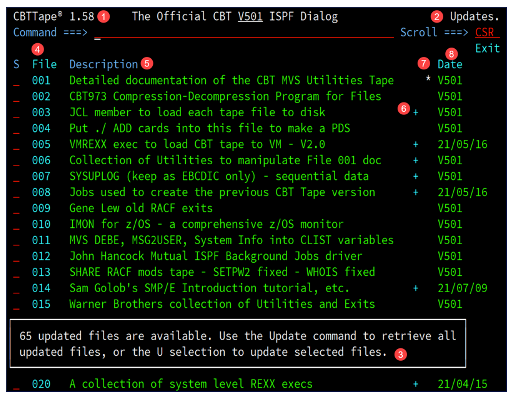Click 'Jobs used to create the previous CBT Tape' description

pos(222,192)
